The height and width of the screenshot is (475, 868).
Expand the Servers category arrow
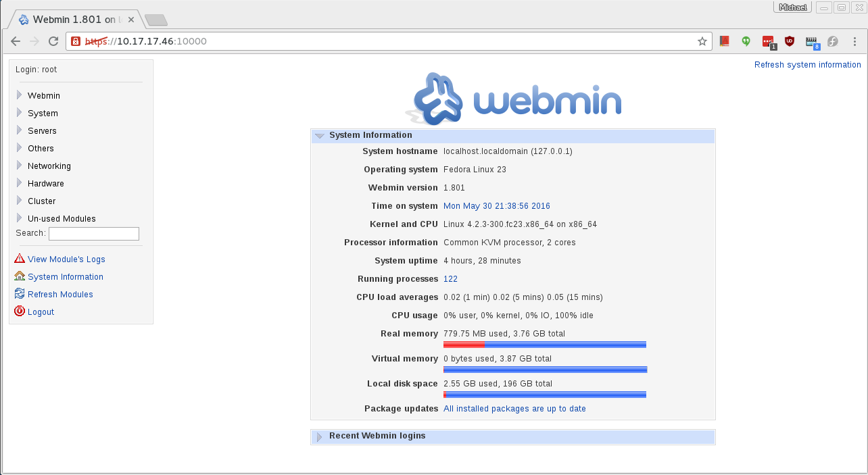click(20, 130)
